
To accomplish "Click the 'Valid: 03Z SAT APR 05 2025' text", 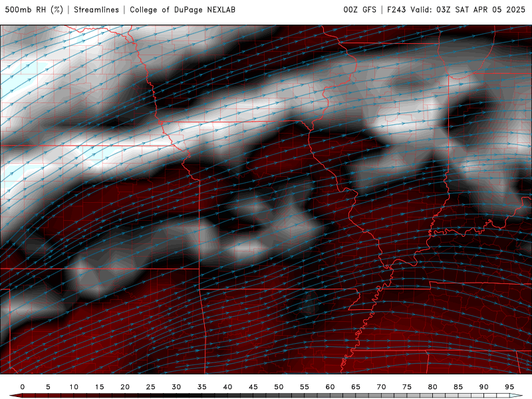I will (468, 10).
